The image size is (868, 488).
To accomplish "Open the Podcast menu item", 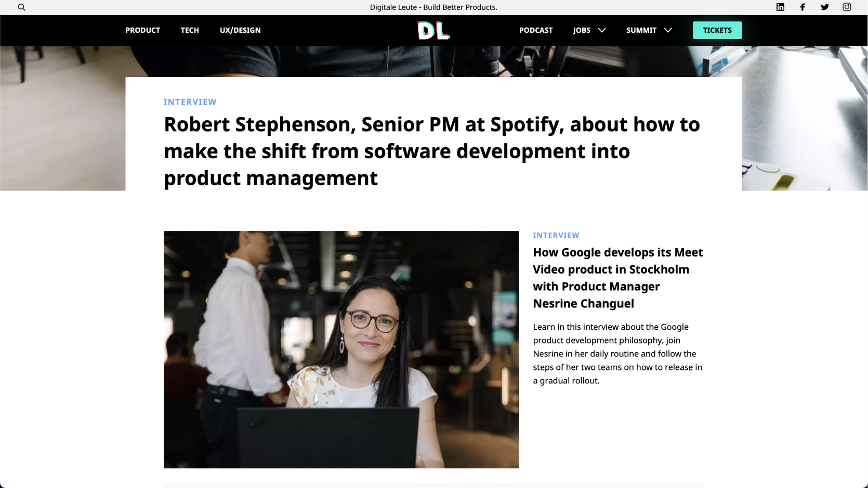I will coord(536,30).
